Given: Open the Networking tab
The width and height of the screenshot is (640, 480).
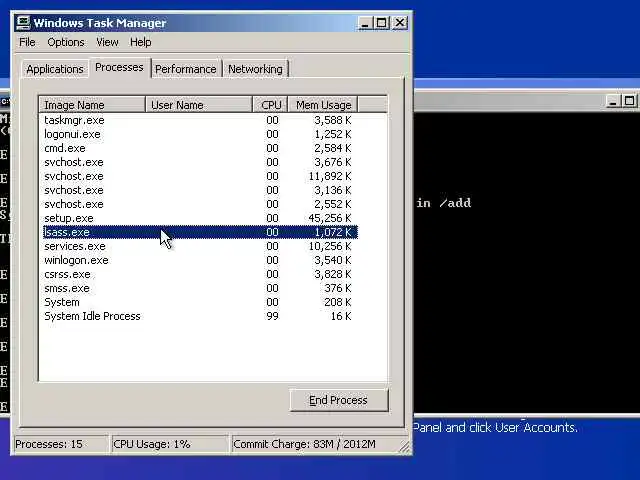Looking at the screenshot, I should 255,69.
